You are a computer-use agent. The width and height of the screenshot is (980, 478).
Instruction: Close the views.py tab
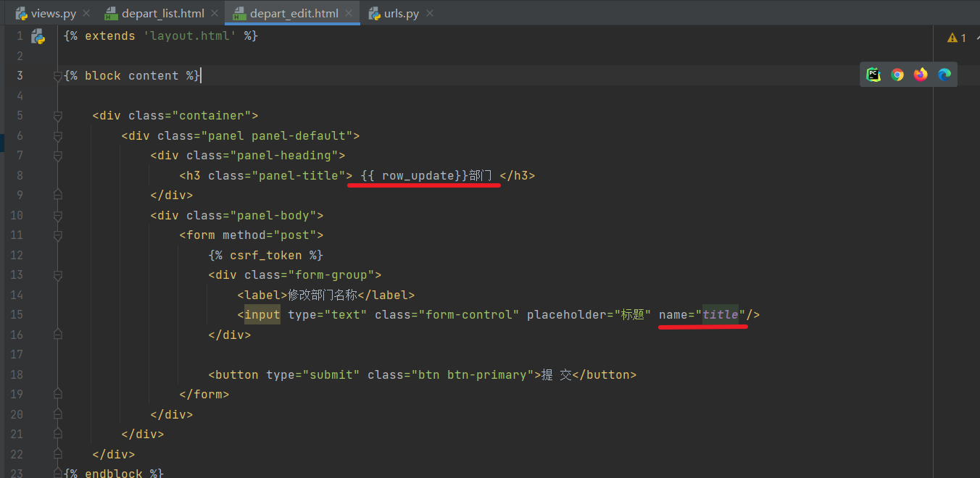tap(86, 12)
